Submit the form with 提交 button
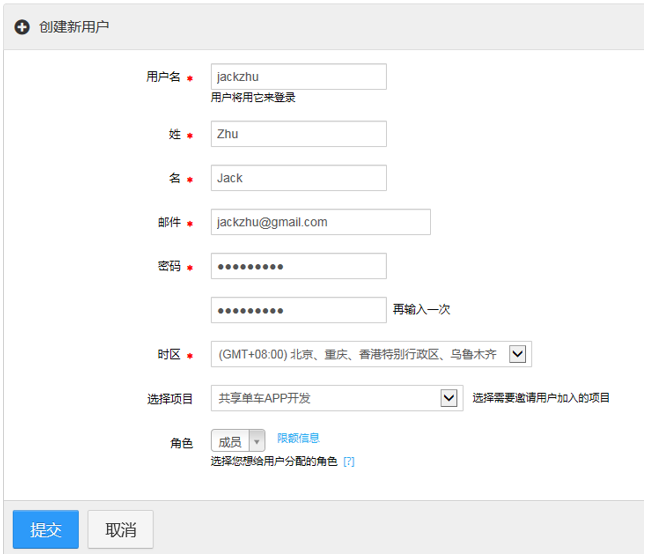 [x=45, y=529]
